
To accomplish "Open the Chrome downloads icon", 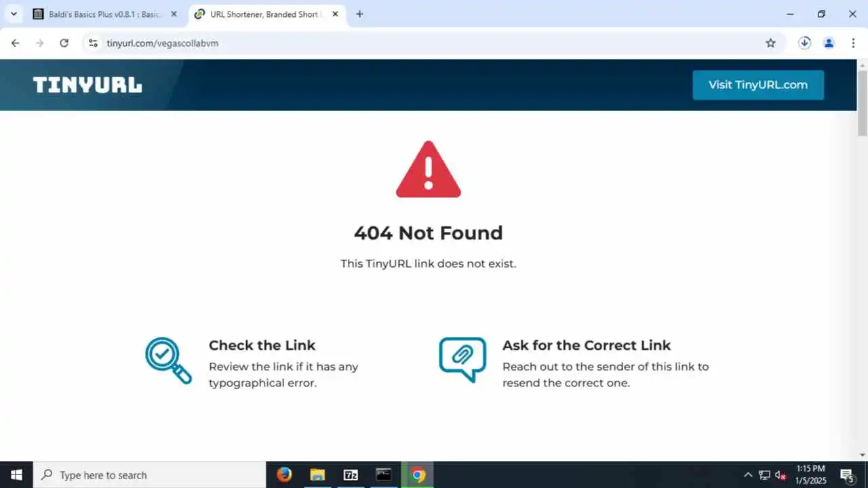I will point(804,43).
